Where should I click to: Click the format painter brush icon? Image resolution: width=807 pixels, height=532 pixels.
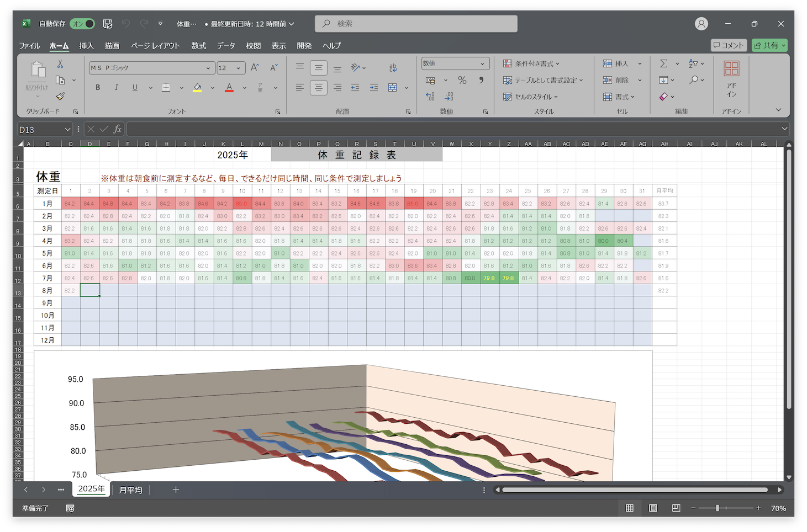pyautogui.click(x=60, y=96)
